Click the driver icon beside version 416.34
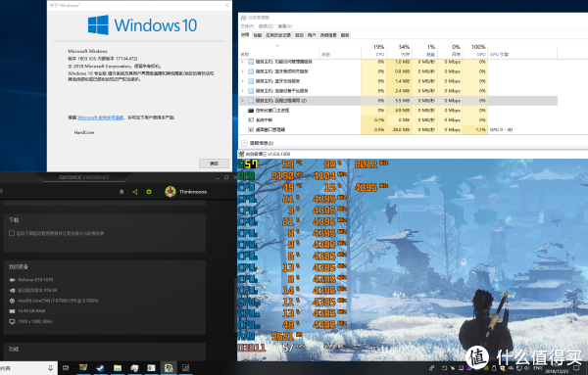 point(12,291)
